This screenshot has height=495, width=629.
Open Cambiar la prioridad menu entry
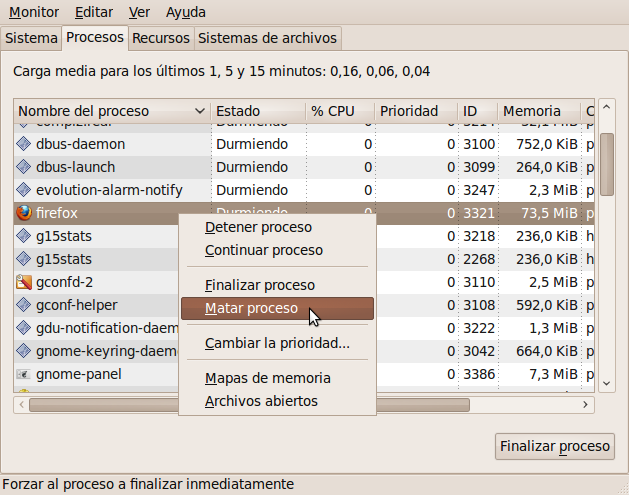(277, 343)
